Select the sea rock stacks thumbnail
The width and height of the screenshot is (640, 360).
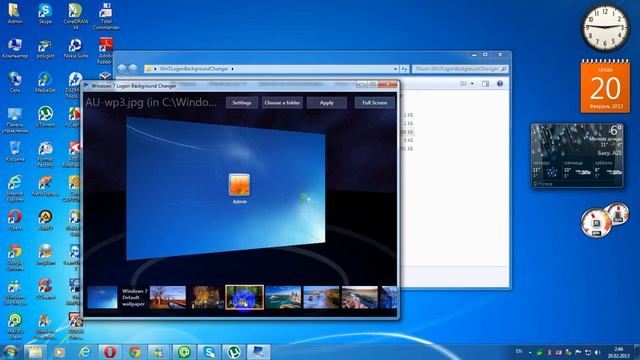click(321, 297)
